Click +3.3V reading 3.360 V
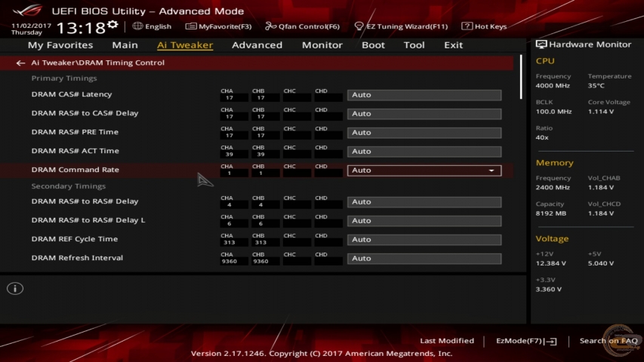The image size is (644, 362). click(549, 290)
